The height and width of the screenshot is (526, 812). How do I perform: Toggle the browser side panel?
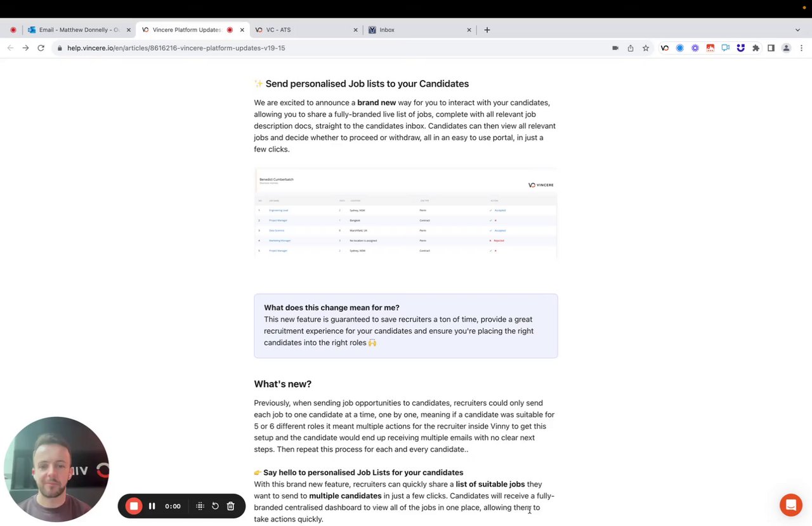point(771,48)
